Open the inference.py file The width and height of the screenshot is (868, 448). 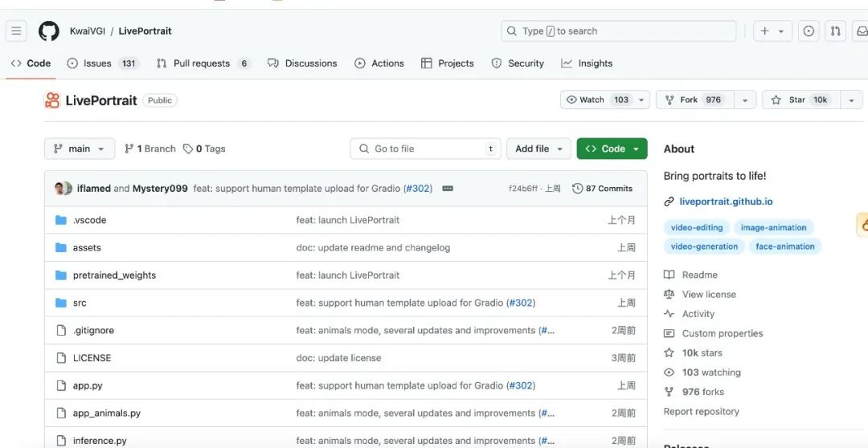tap(100, 441)
